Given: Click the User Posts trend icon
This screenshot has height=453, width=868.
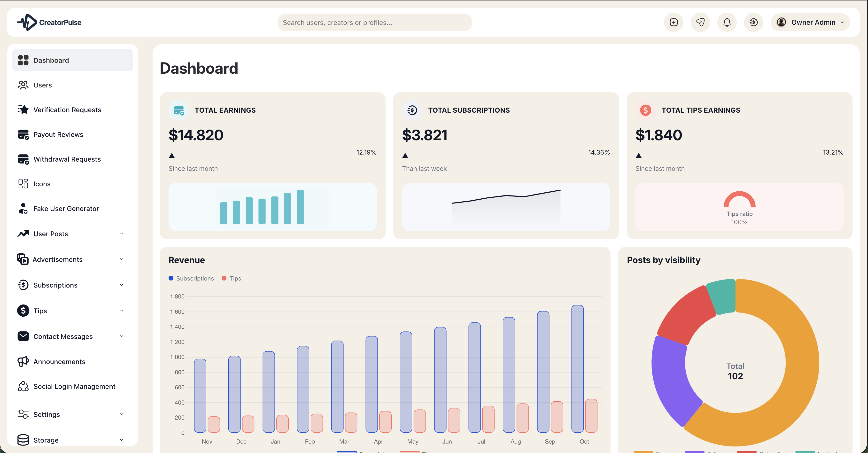Looking at the screenshot, I should pos(23,234).
